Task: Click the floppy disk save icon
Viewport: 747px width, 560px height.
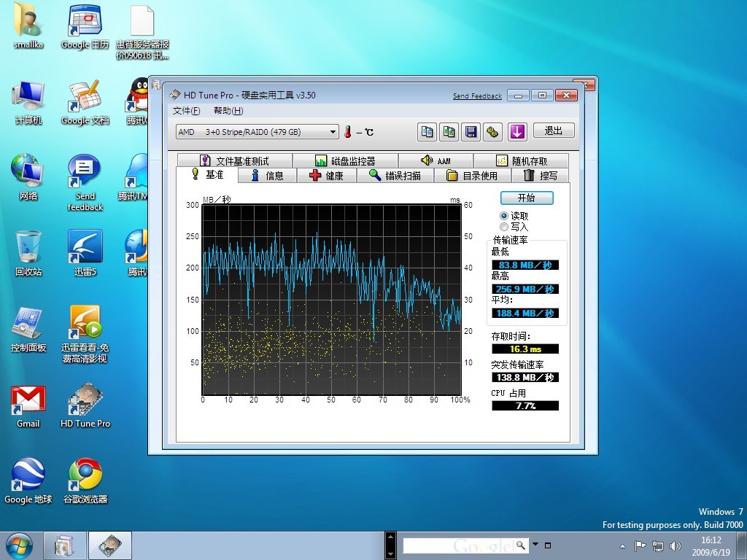Action: click(x=471, y=132)
